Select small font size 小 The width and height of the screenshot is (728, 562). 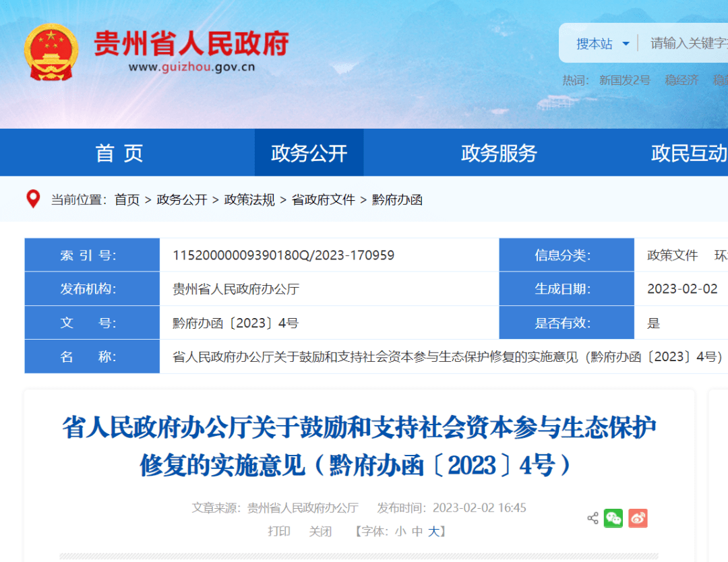(400, 531)
